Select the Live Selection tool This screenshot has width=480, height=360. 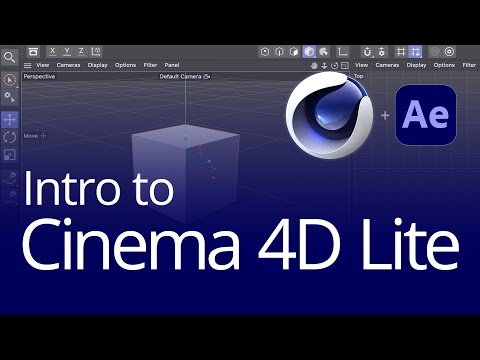(x=10, y=80)
